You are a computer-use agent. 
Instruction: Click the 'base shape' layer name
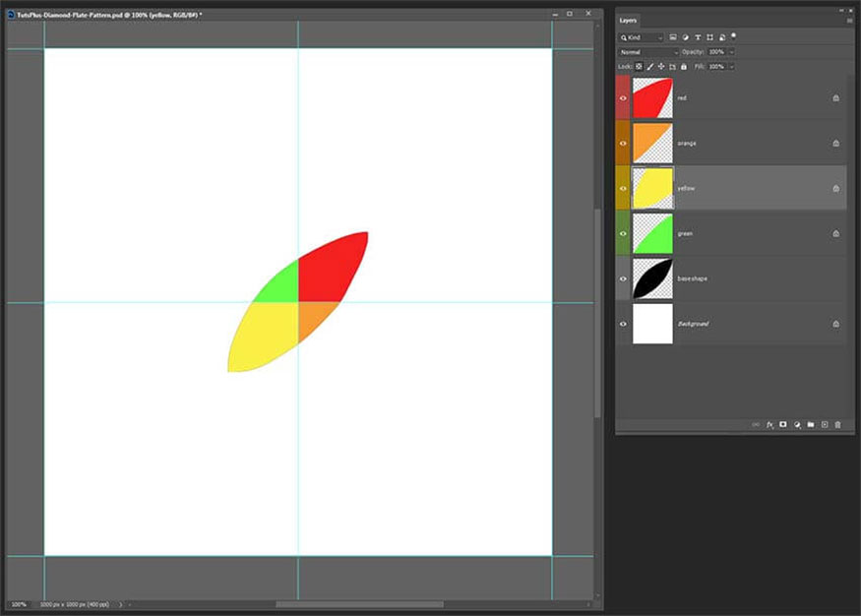pyautogui.click(x=693, y=278)
